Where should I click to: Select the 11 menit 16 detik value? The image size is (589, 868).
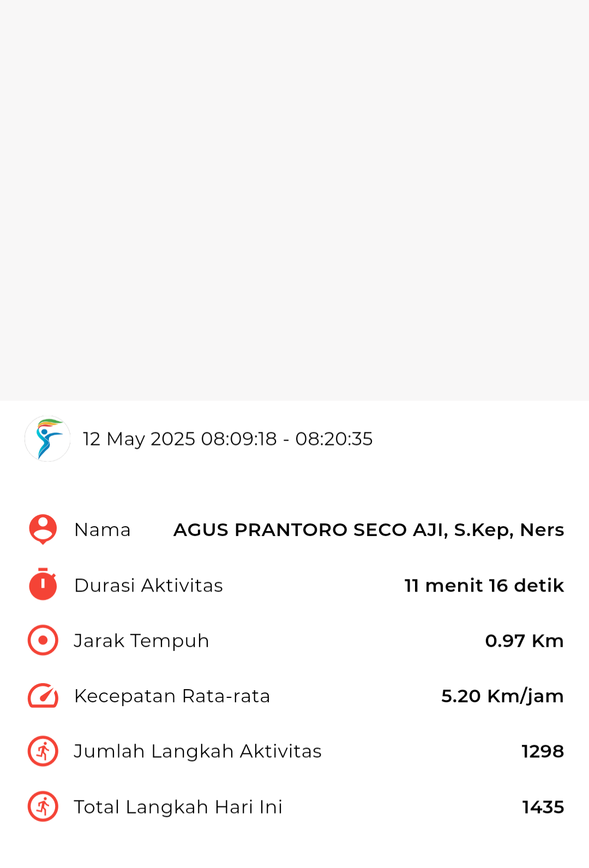click(x=484, y=586)
